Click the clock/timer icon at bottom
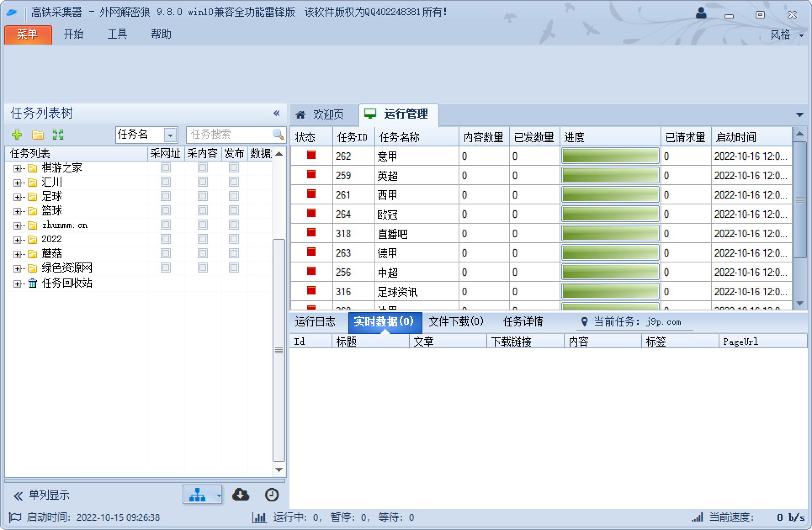812x530 pixels. click(271, 495)
